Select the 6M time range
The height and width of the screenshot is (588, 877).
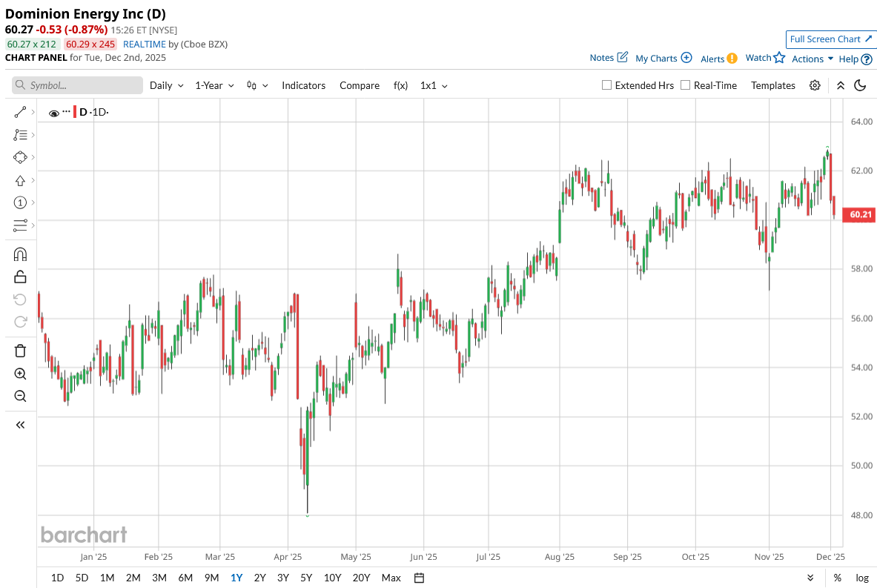[x=185, y=578]
